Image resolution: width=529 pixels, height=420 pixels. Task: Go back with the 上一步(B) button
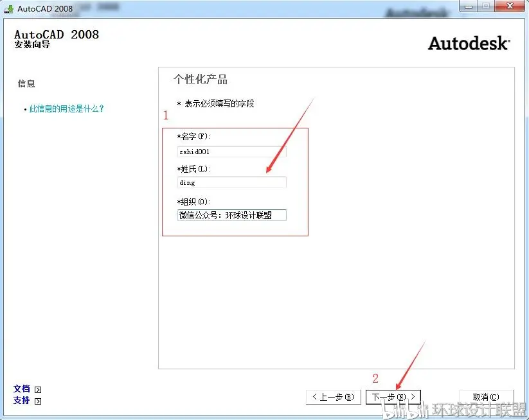tap(334, 397)
